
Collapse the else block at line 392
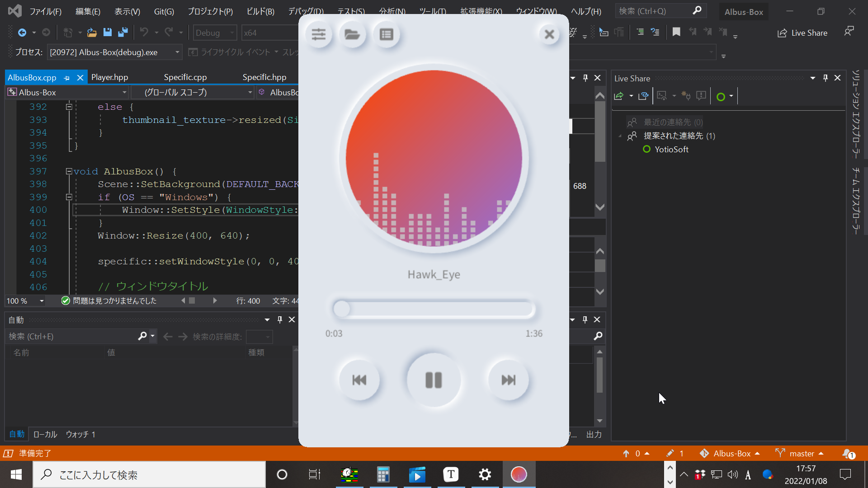[69, 107]
